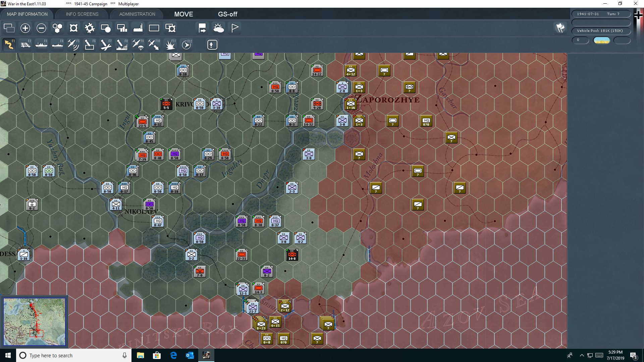Click the zoom in magnifier icon

(25, 28)
